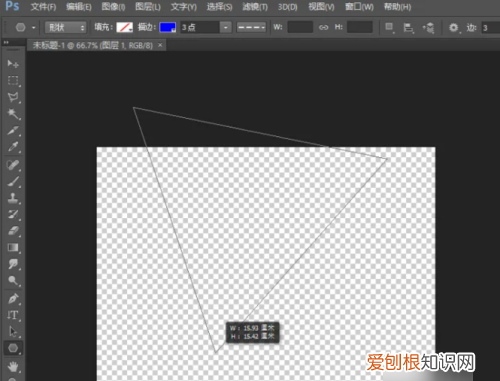The image size is (500, 381).
Task: Click the Photoshop Ps logo icon
Action: (12, 6)
